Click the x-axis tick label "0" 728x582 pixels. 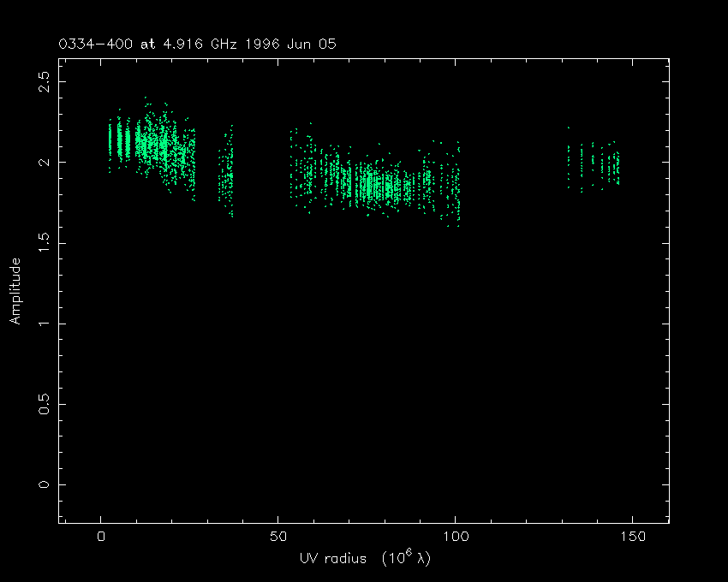[x=101, y=537]
